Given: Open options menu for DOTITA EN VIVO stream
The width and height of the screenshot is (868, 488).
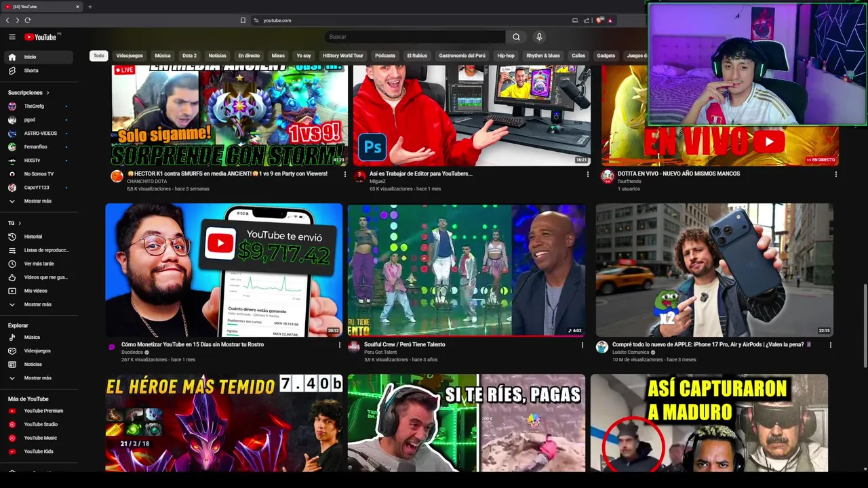Looking at the screenshot, I should click(835, 174).
